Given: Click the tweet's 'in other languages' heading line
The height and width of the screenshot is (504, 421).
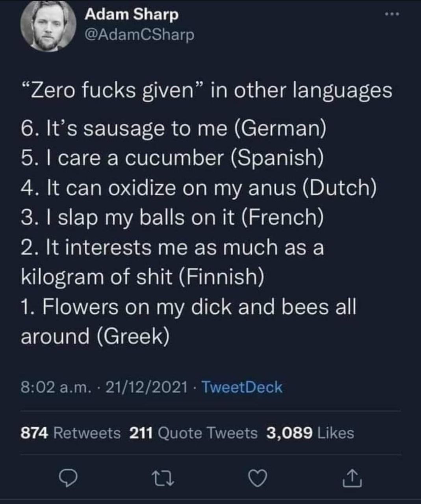Looking at the screenshot, I should tap(206, 90).
